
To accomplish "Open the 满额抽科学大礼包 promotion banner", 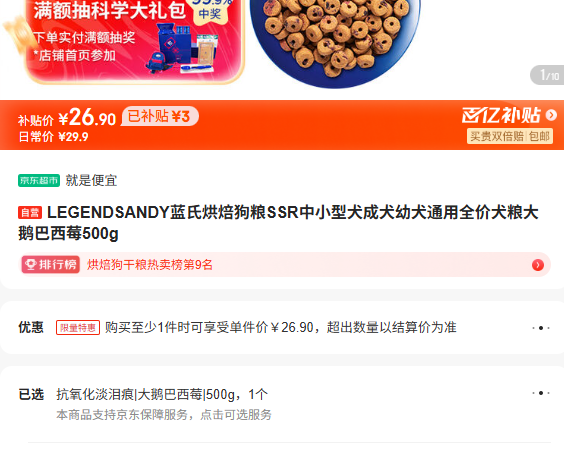I will click(134, 41).
